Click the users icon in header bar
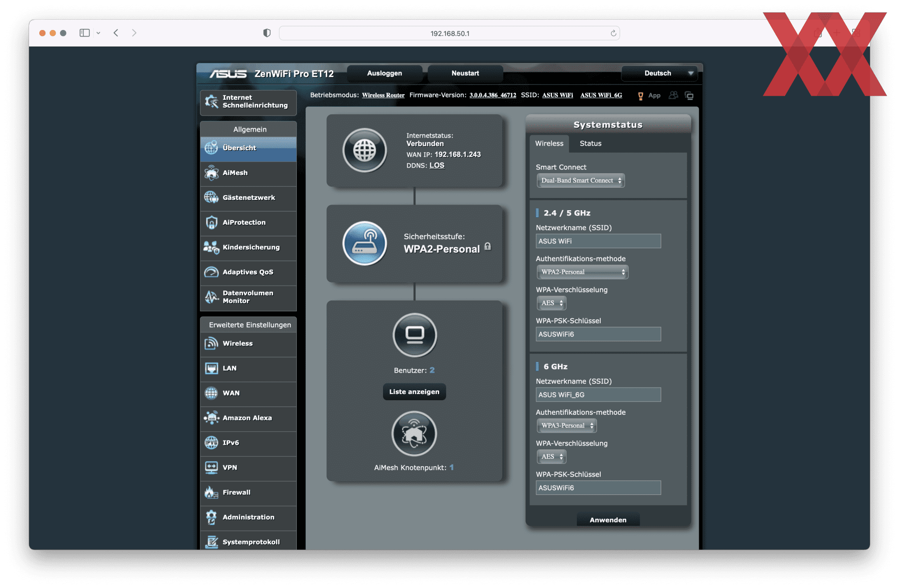 pyautogui.click(x=673, y=96)
